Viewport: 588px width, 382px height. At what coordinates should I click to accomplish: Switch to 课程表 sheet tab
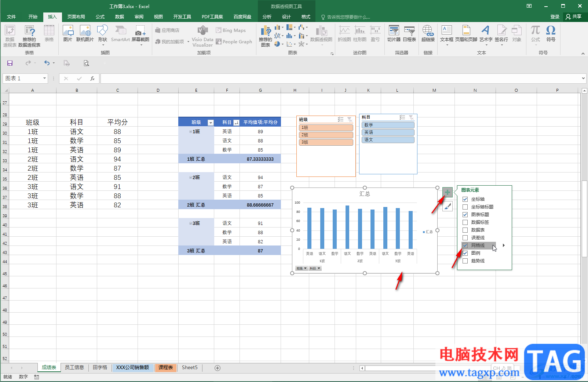[166, 368]
